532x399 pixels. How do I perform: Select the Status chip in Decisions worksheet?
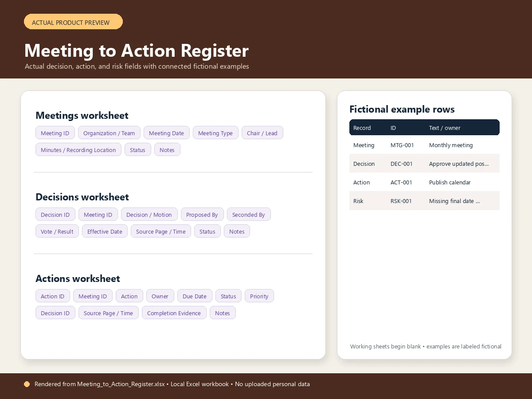(x=207, y=231)
